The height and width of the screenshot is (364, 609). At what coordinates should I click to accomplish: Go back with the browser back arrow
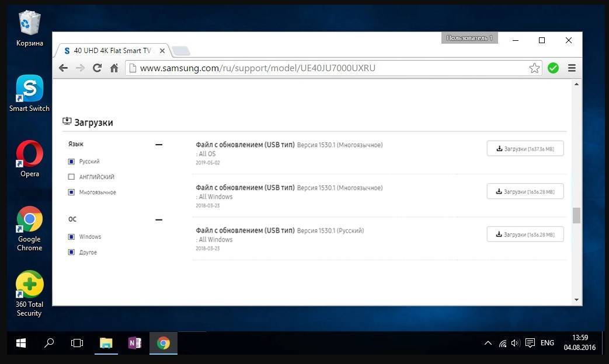click(x=63, y=68)
